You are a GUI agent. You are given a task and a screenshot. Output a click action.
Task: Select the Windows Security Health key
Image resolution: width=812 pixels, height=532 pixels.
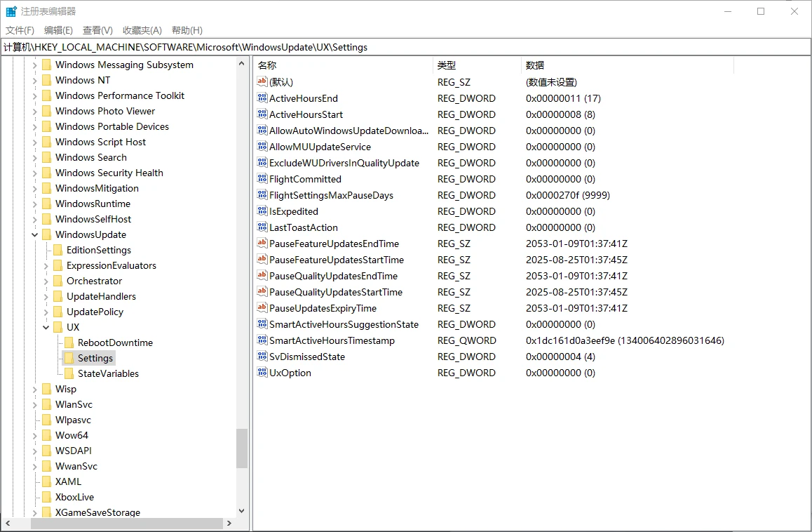[109, 173]
